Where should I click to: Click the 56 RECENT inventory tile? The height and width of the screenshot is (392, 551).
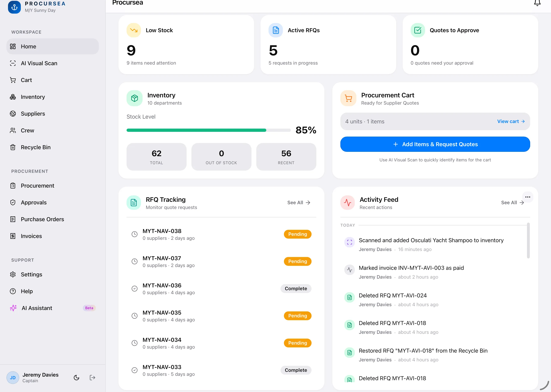286,157
